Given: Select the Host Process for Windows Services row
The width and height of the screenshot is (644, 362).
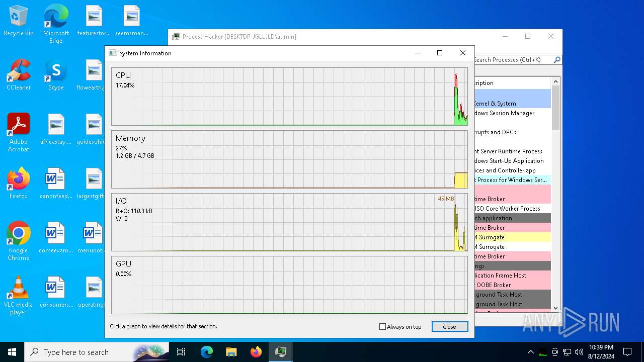Looking at the screenshot, I should tap(513, 180).
